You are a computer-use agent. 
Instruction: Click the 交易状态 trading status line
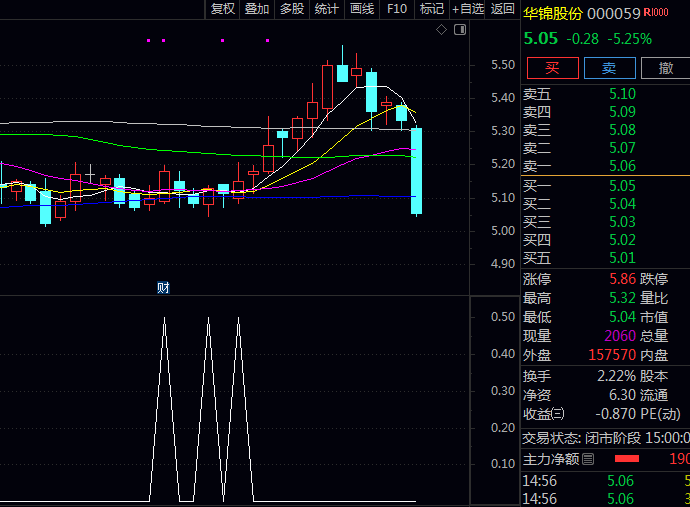coord(606,438)
